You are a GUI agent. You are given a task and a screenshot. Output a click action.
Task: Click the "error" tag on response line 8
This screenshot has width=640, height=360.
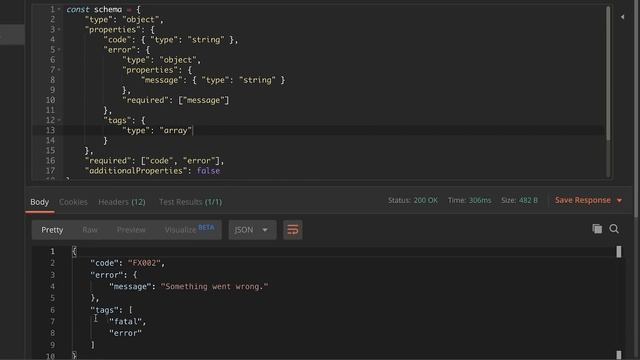tap(125, 333)
